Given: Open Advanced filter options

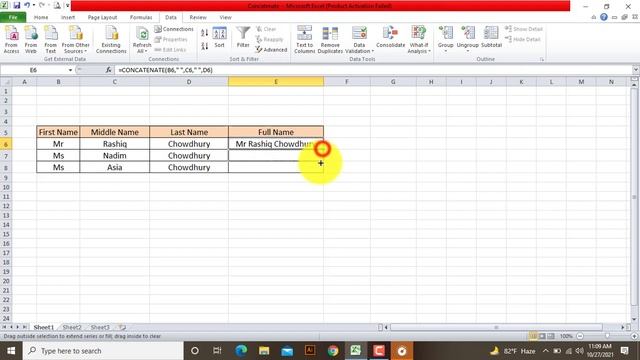Looking at the screenshot, I should [x=271, y=49].
